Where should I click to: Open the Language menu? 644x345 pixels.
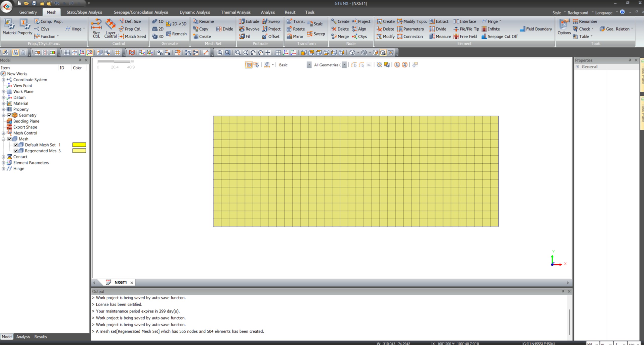(x=606, y=13)
